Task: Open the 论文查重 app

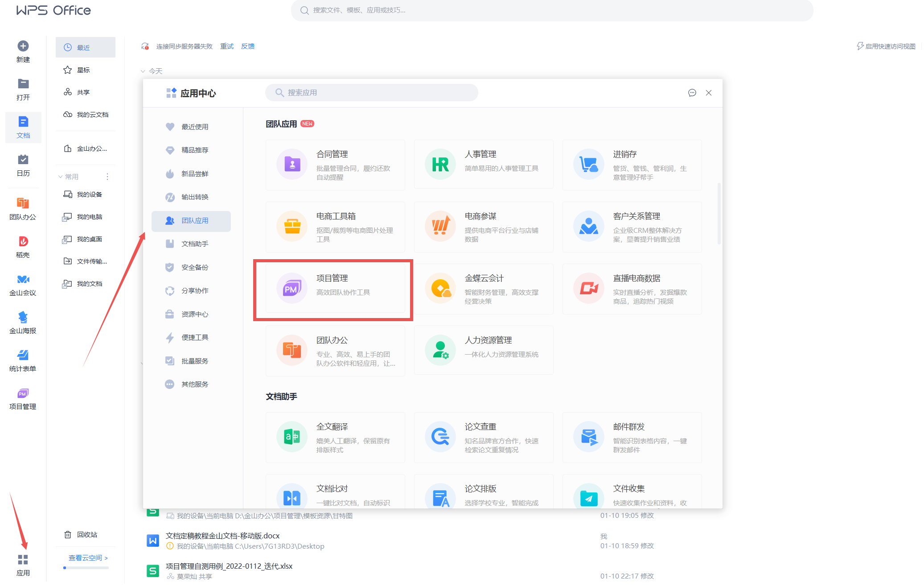Action: [x=484, y=438]
